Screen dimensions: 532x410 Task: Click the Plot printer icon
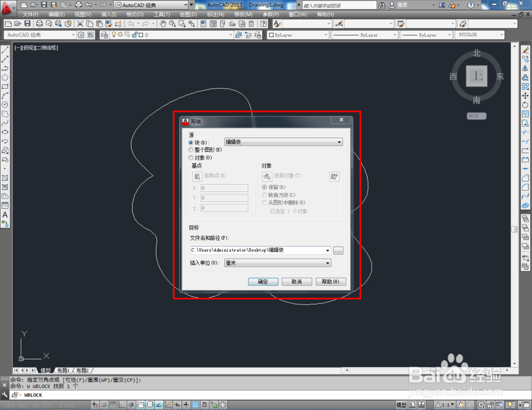click(x=39, y=24)
